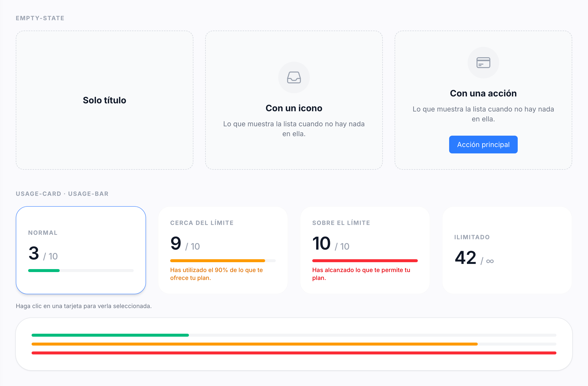Select the Normal usage card

pyautogui.click(x=81, y=250)
